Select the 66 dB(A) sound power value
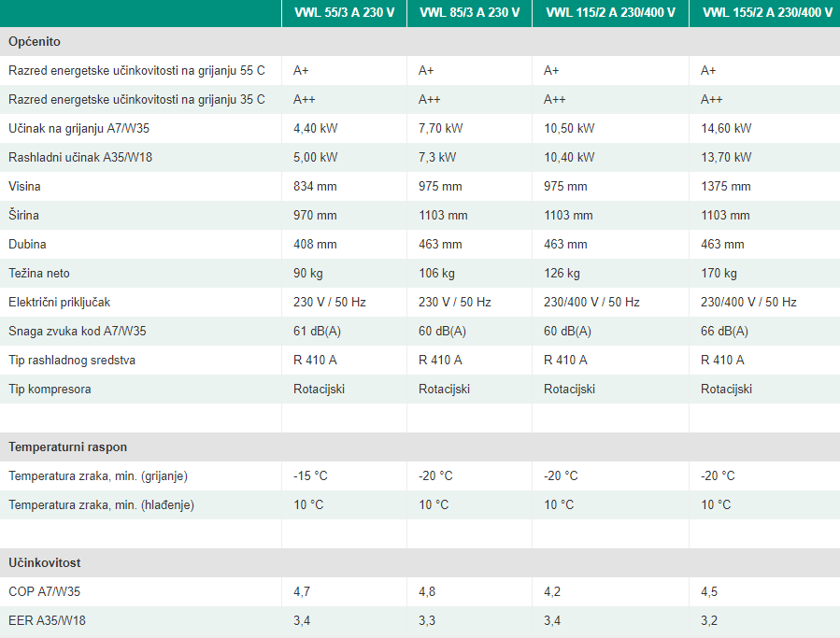 click(724, 331)
